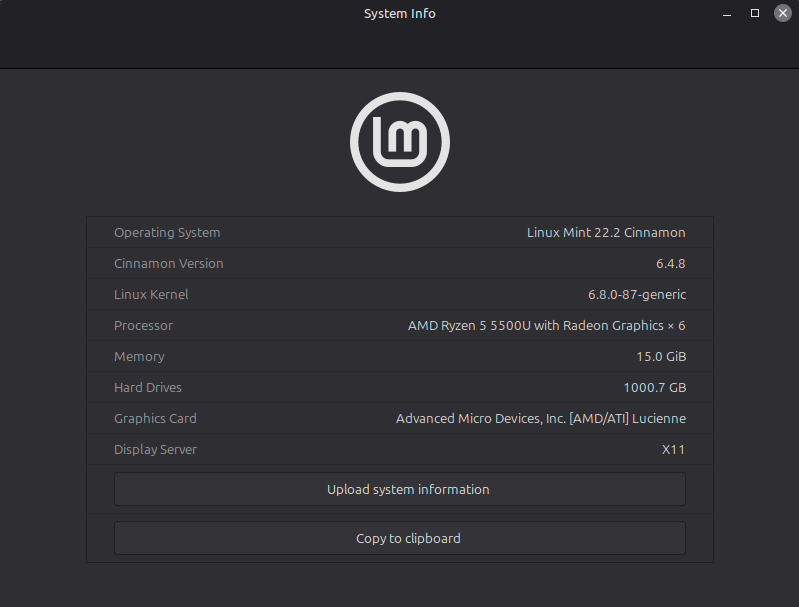Click the 'System Info' window title

pyautogui.click(x=400, y=14)
